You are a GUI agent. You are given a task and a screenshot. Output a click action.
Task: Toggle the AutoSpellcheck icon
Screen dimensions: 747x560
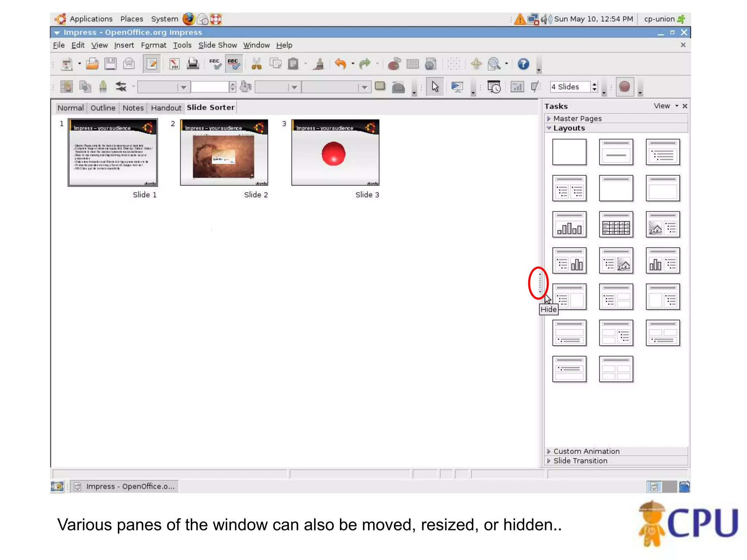coord(234,64)
